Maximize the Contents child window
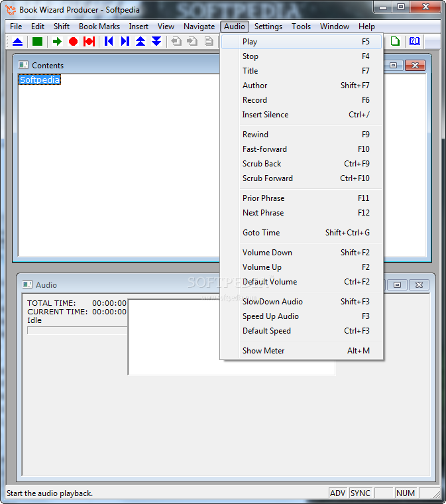446x504 pixels. (x=394, y=65)
